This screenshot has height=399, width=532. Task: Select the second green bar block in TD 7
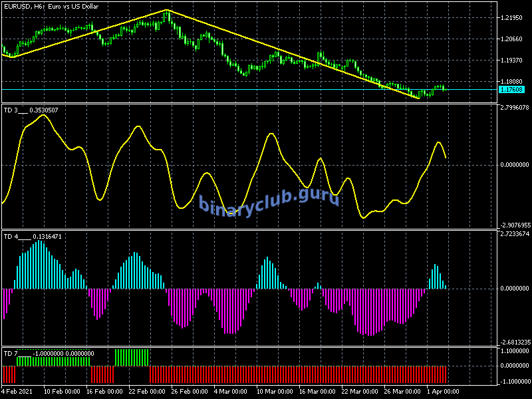coord(132,357)
